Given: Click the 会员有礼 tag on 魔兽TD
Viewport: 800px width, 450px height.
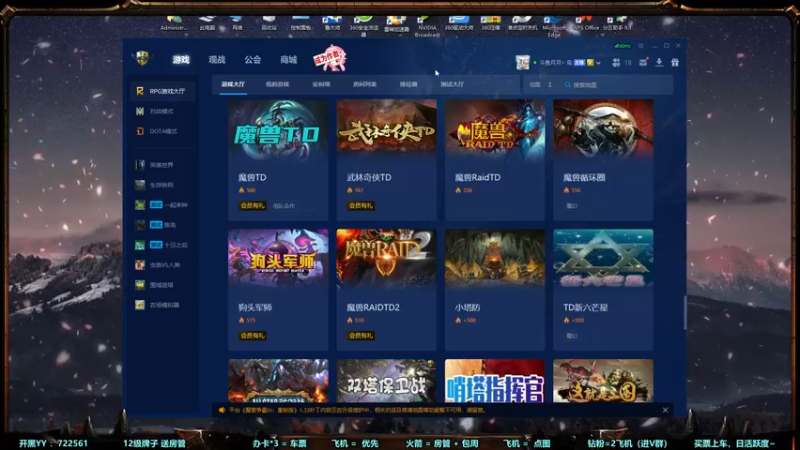Looking at the screenshot, I should [253, 206].
